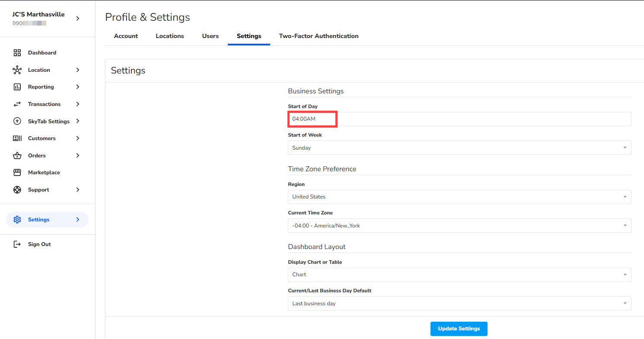
Task: Click the Marketplace storefront icon
Action: tap(17, 173)
